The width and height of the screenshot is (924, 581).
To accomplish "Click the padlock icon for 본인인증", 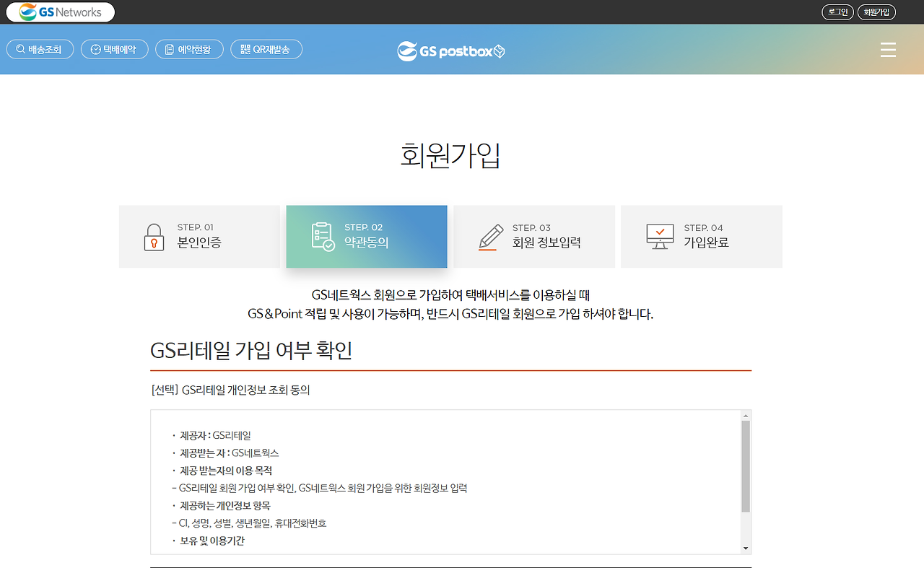I will [x=154, y=237].
